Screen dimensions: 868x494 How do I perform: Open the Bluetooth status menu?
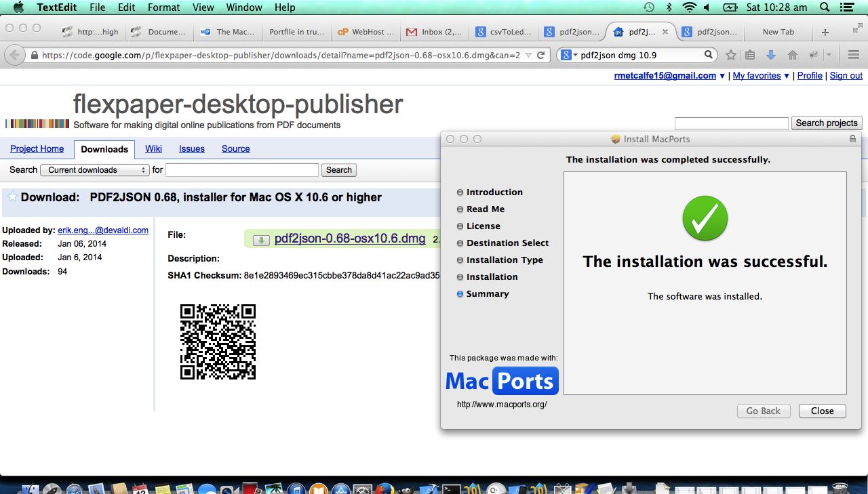click(669, 7)
